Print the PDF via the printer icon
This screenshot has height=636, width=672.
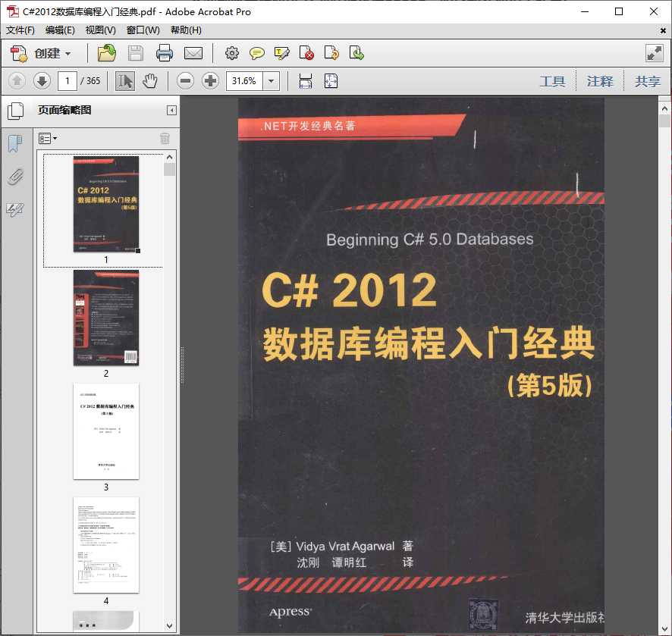165,53
